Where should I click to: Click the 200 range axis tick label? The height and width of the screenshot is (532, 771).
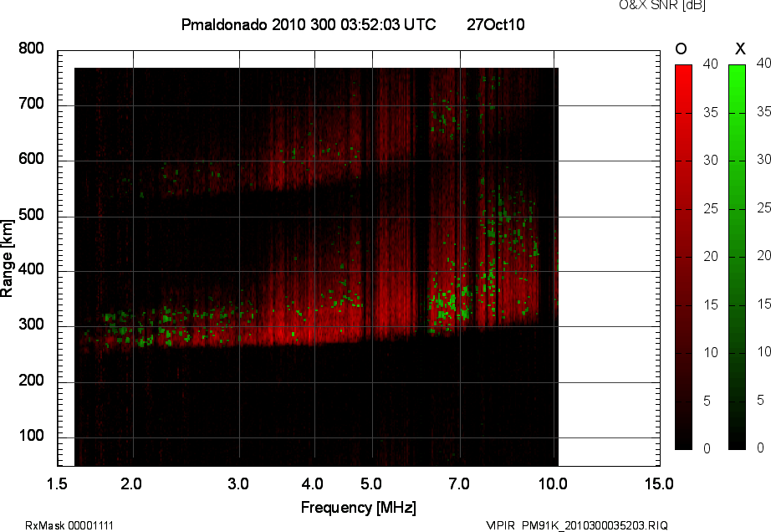31,381
